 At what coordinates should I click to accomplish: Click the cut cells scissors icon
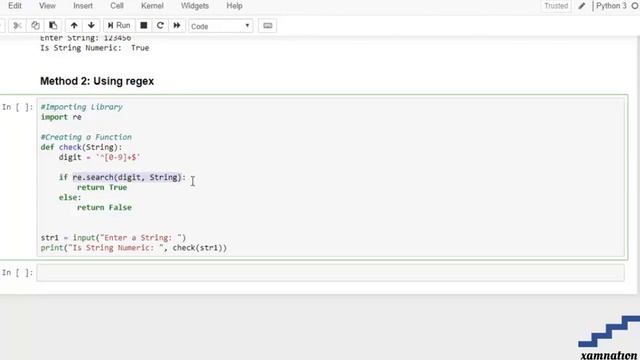[17, 26]
